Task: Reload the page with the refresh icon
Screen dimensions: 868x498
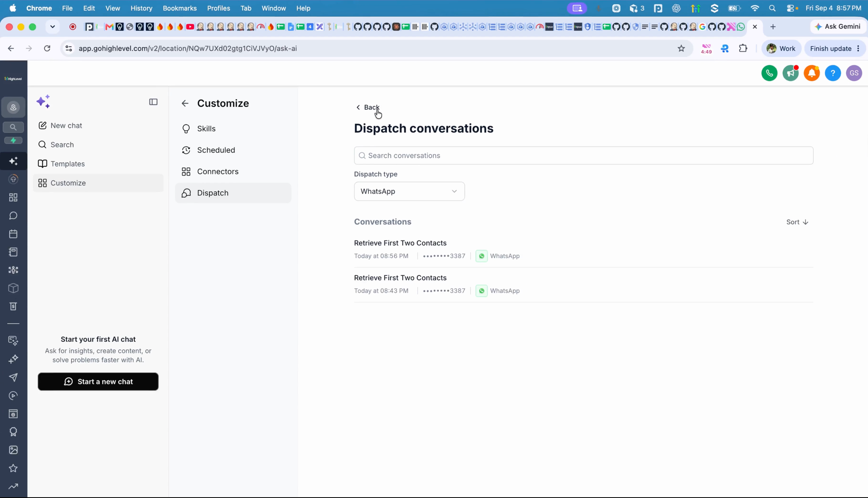Action: pos(47,49)
